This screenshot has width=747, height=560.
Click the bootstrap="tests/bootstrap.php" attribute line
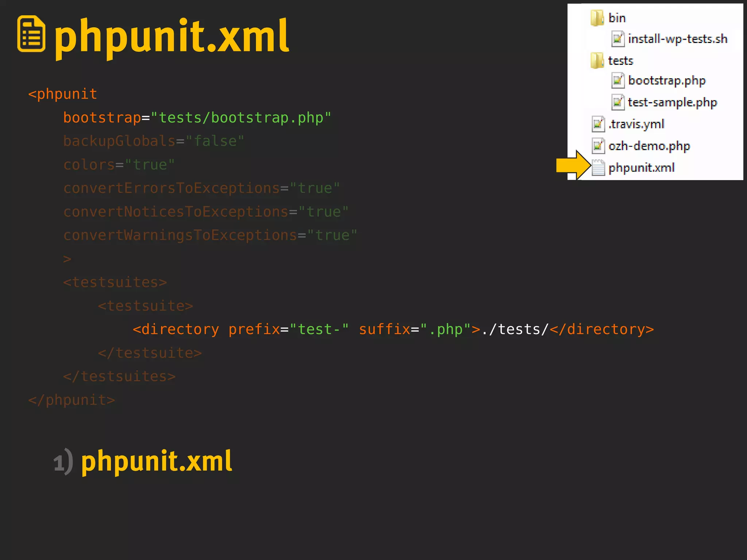[x=197, y=118]
